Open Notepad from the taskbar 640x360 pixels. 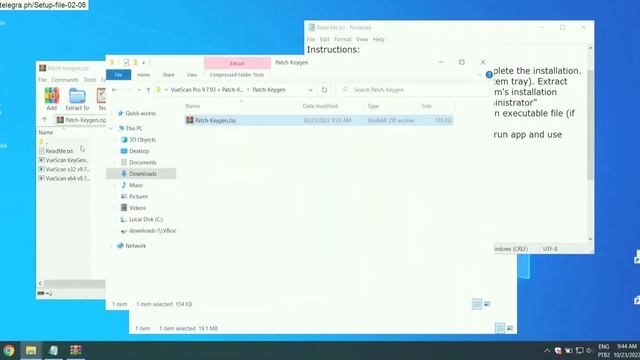click(x=53, y=350)
